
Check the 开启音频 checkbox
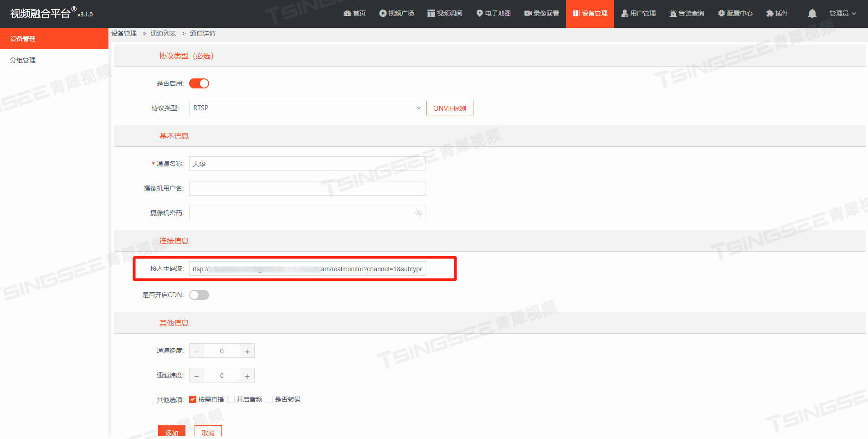pos(231,399)
